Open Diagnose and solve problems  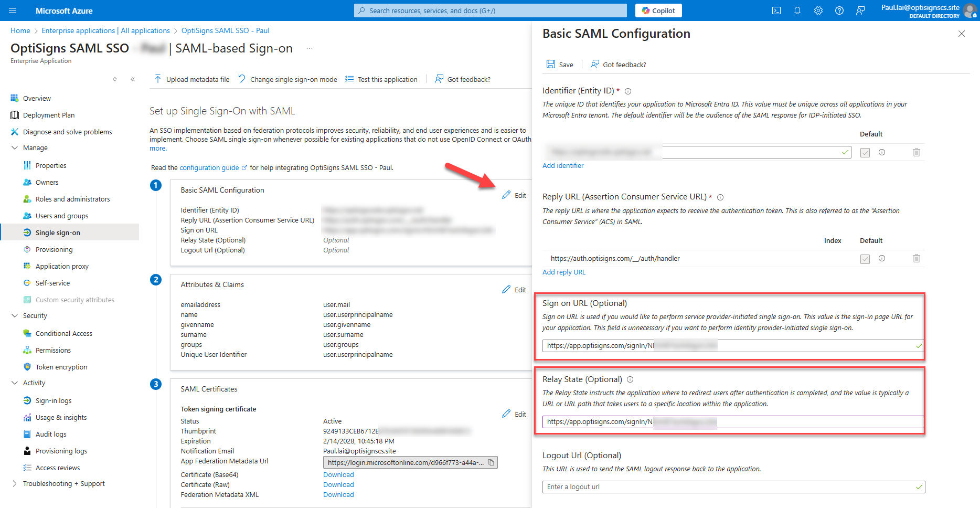[68, 132]
